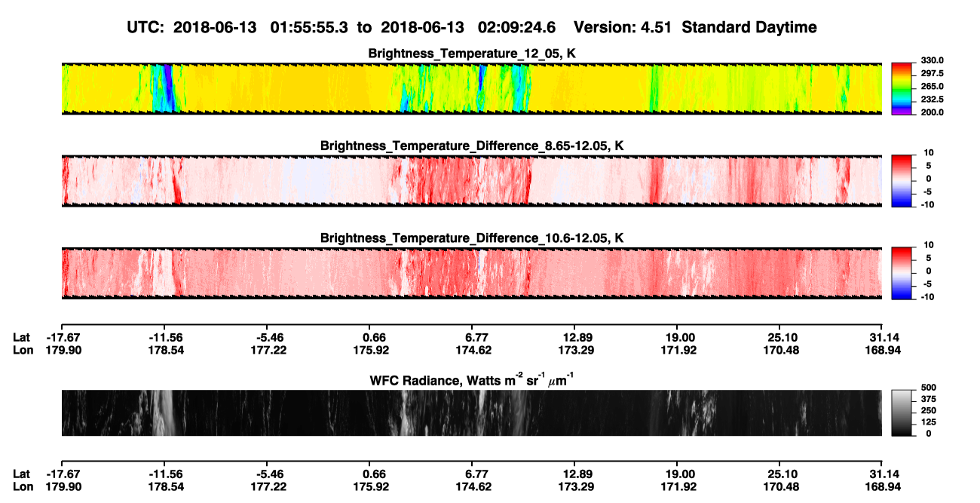Click the 'WFC Radiance, Watts' panel title
Image resolution: width=980 pixels, height=503 pixels.
472,381
